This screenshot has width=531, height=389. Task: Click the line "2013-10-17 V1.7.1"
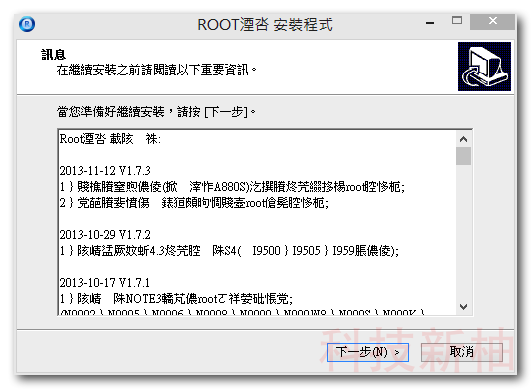click(x=105, y=283)
